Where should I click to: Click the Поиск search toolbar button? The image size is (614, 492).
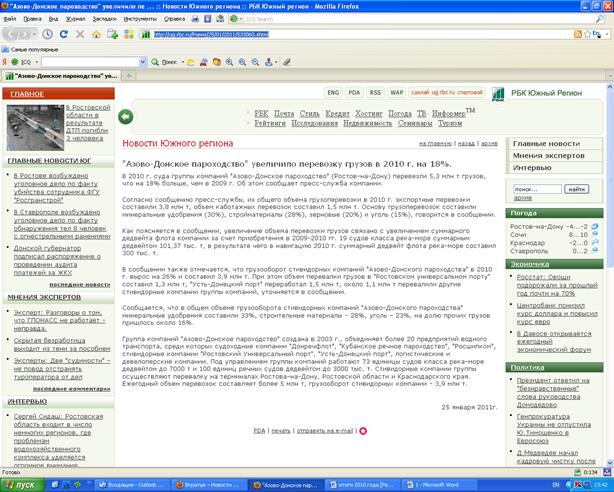point(164,62)
